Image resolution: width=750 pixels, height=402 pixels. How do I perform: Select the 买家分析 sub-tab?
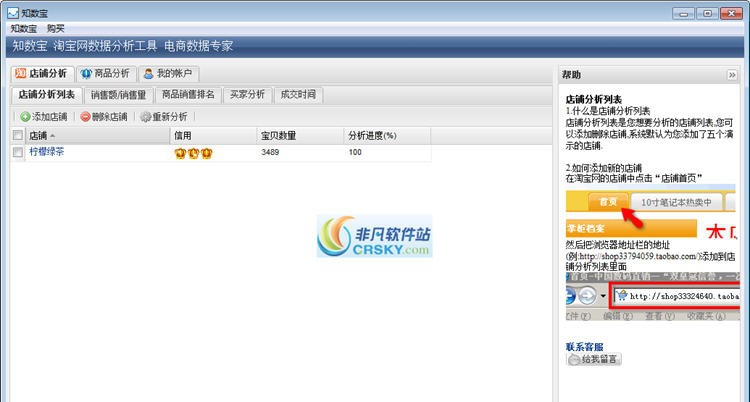pyautogui.click(x=247, y=95)
